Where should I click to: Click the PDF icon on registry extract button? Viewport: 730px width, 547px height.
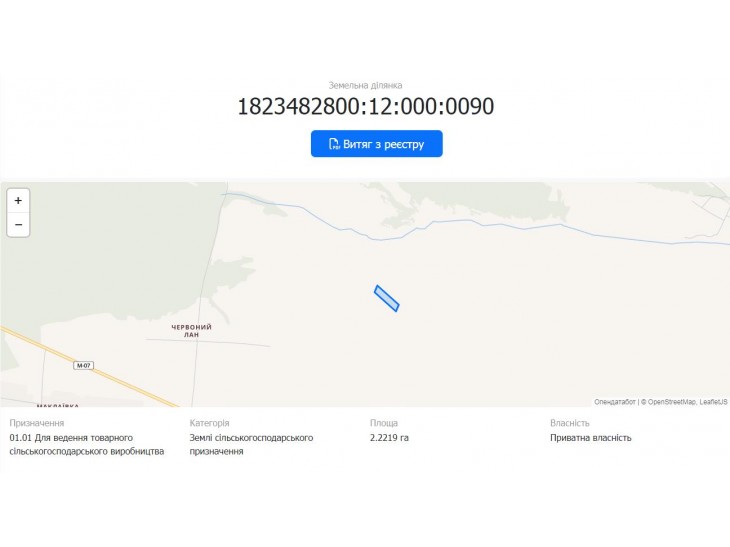[x=334, y=144]
